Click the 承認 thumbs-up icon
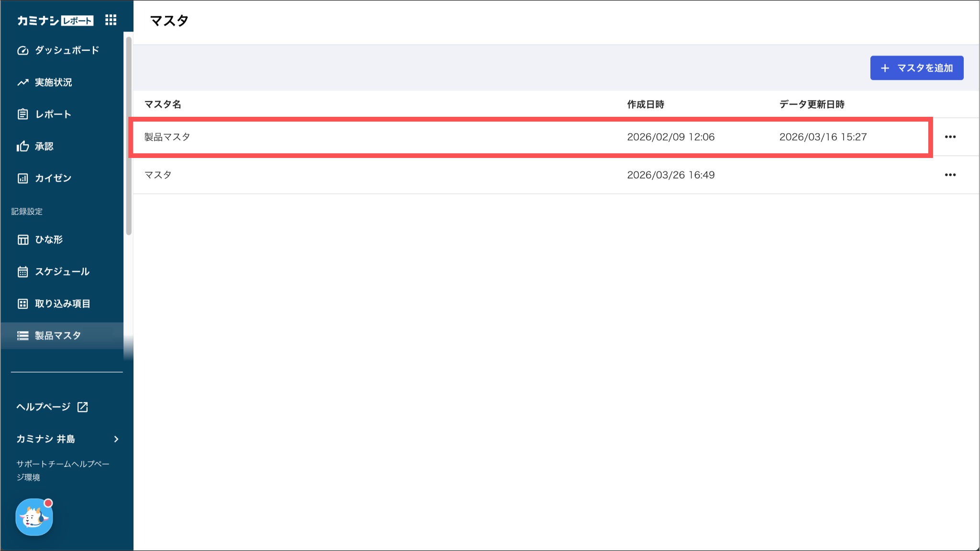 pos(22,146)
